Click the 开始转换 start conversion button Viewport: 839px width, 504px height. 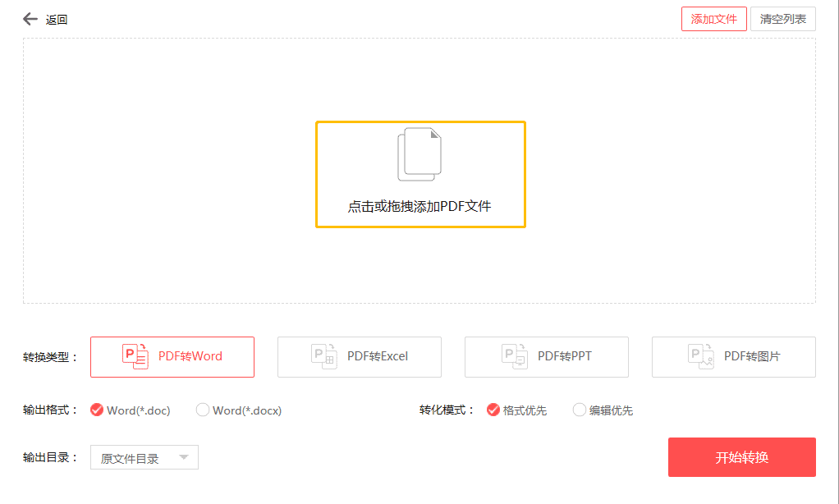[741, 457]
